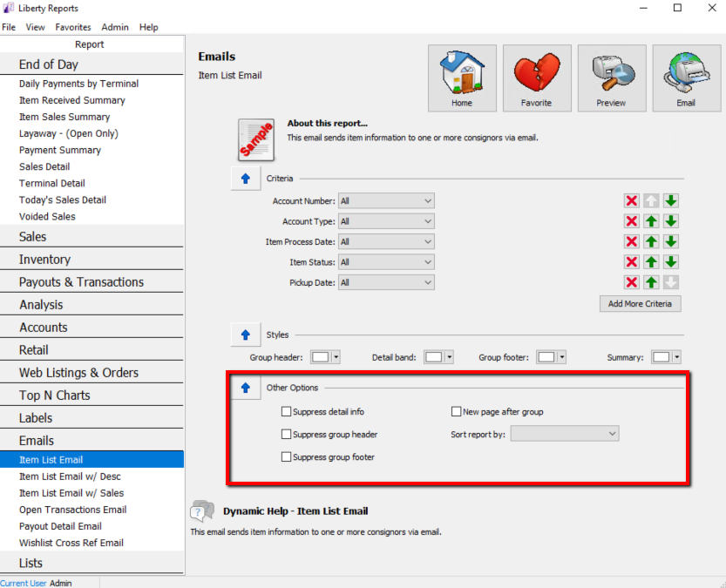
Task: Collapse the Criteria section arrow
Action: pos(246,179)
